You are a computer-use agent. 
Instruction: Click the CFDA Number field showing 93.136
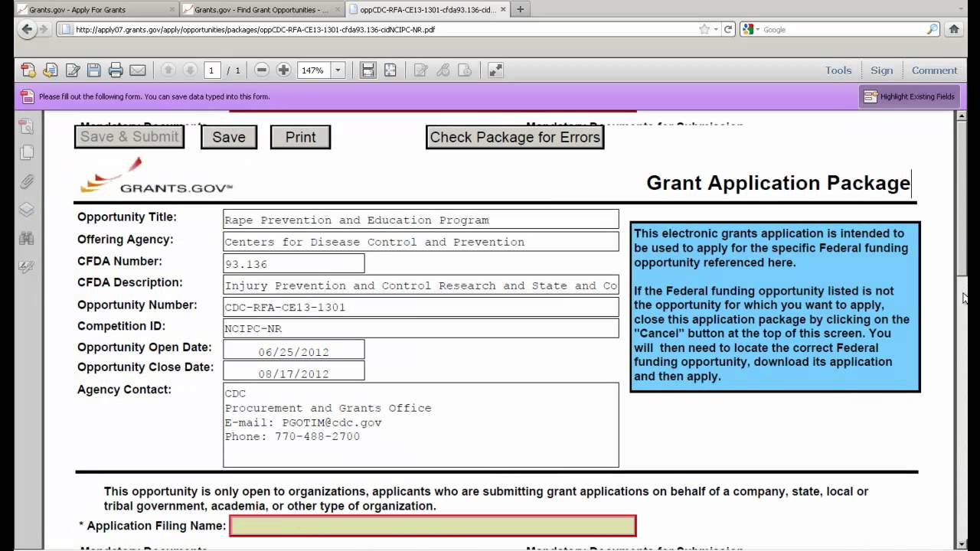click(x=294, y=264)
